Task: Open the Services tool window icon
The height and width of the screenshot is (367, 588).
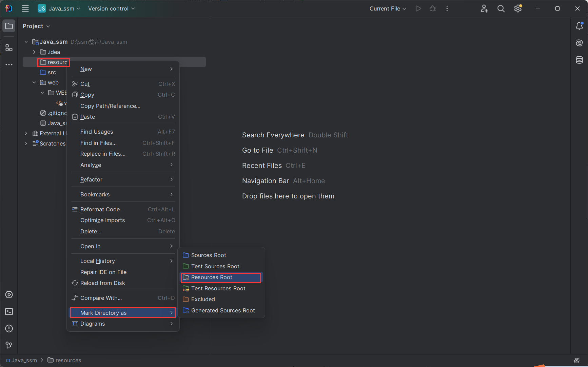Action: click(x=9, y=295)
